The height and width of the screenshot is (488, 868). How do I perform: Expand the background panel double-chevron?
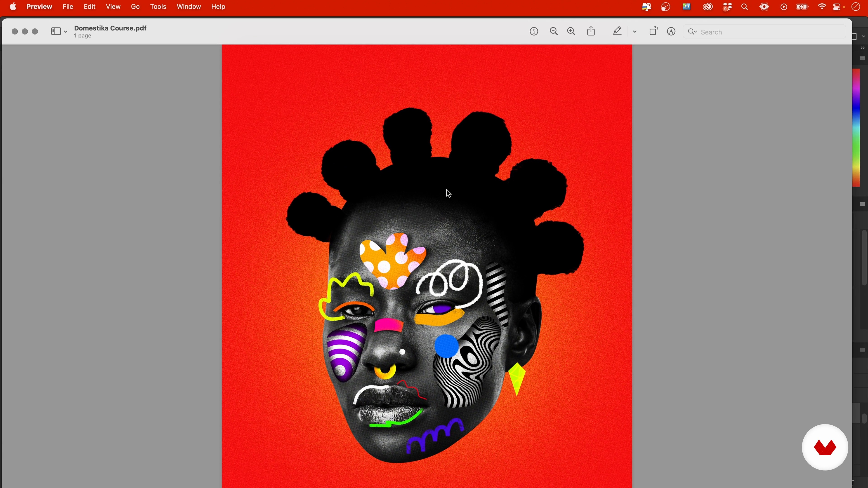pyautogui.click(x=863, y=48)
